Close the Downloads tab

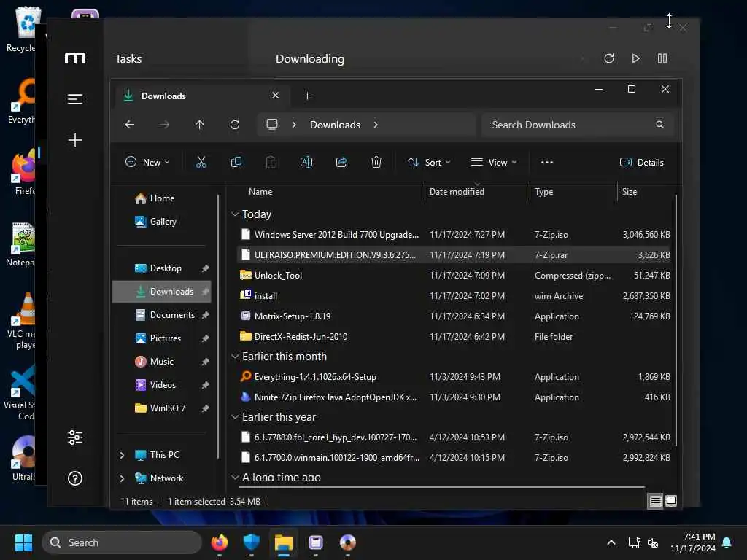(275, 96)
